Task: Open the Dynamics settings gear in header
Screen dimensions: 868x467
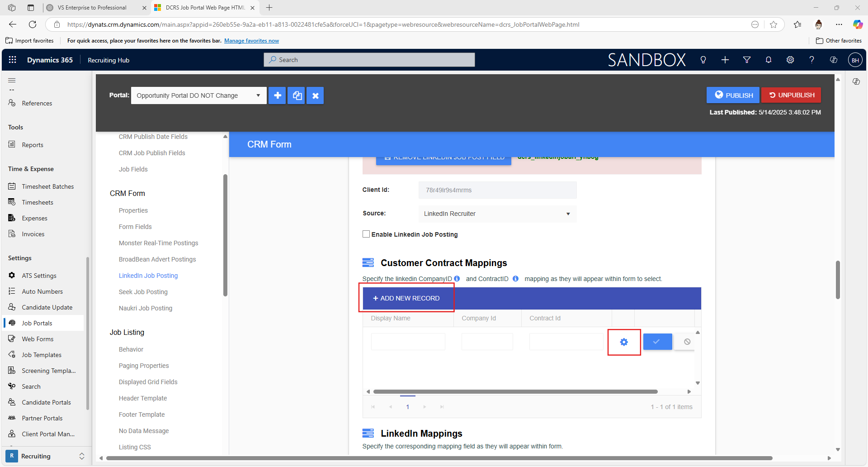Action: pyautogui.click(x=790, y=60)
